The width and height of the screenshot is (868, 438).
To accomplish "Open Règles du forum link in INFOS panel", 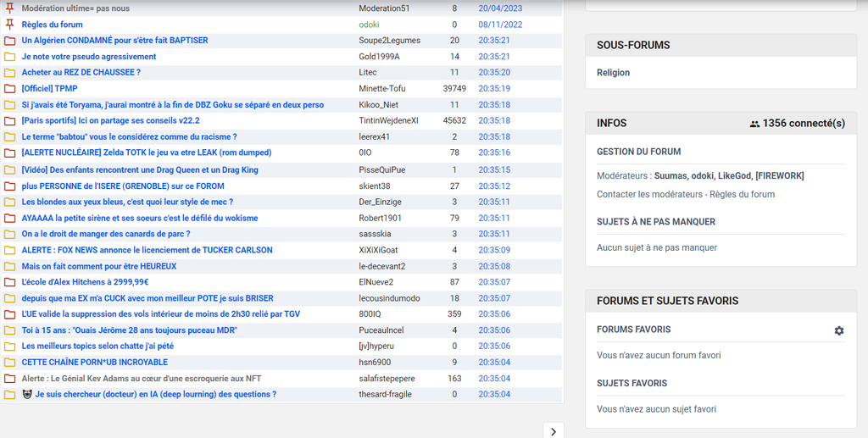I will click(x=746, y=195).
